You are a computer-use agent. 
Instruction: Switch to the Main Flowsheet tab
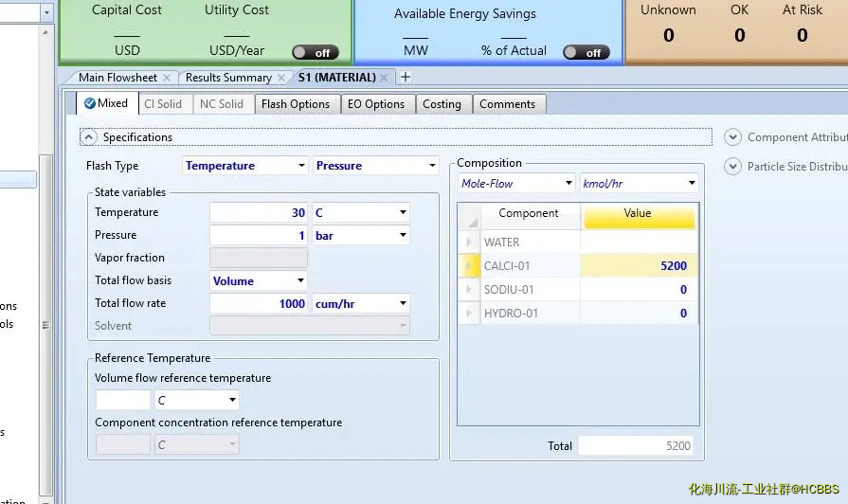point(117,78)
